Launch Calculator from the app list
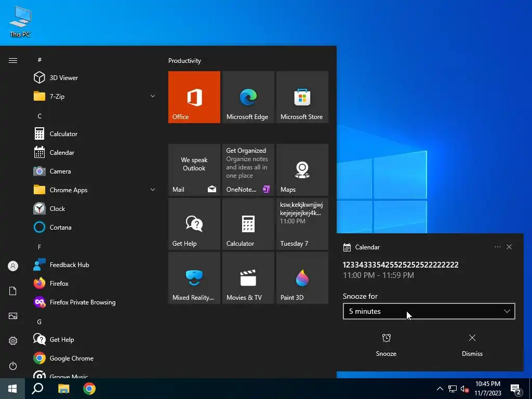532x399 pixels. pyautogui.click(x=95, y=134)
